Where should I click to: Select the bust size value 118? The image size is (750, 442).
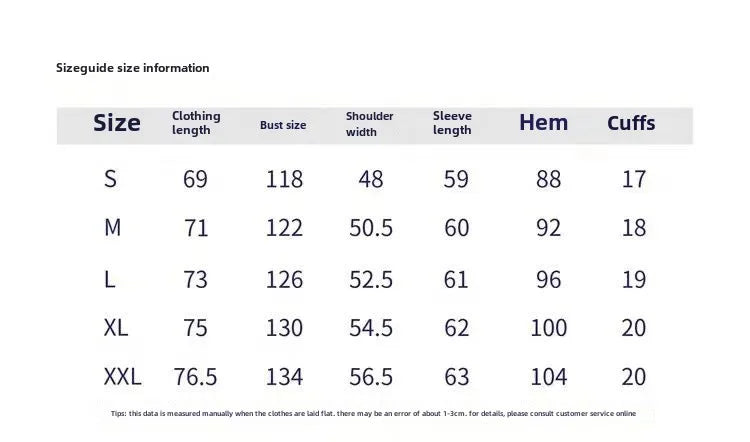(x=284, y=179)
